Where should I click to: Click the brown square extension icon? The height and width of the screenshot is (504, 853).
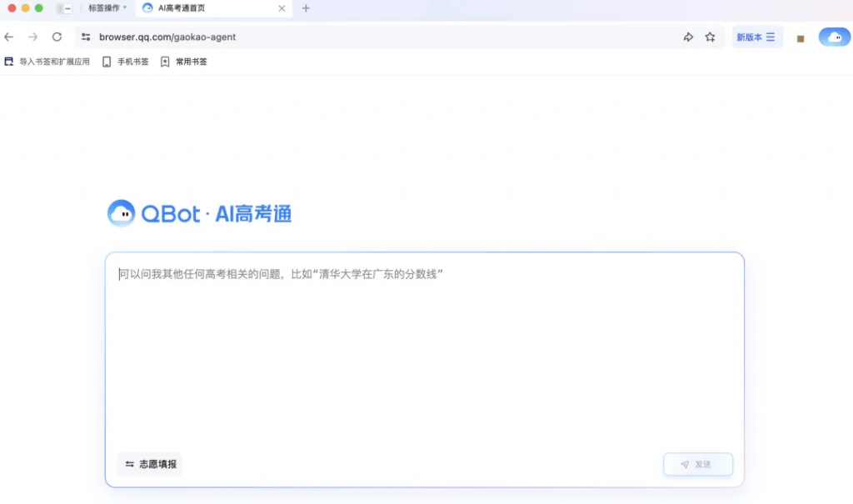[801, 38]
